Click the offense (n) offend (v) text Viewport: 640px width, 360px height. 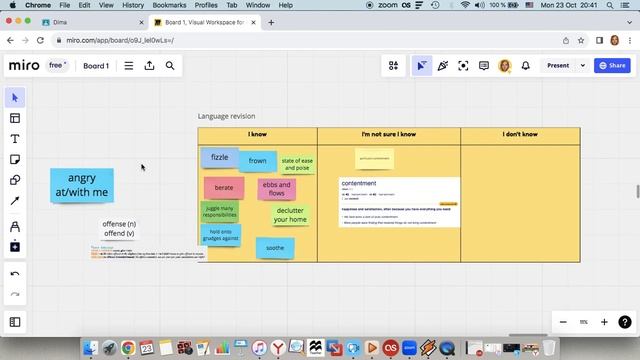pos(119,229)
